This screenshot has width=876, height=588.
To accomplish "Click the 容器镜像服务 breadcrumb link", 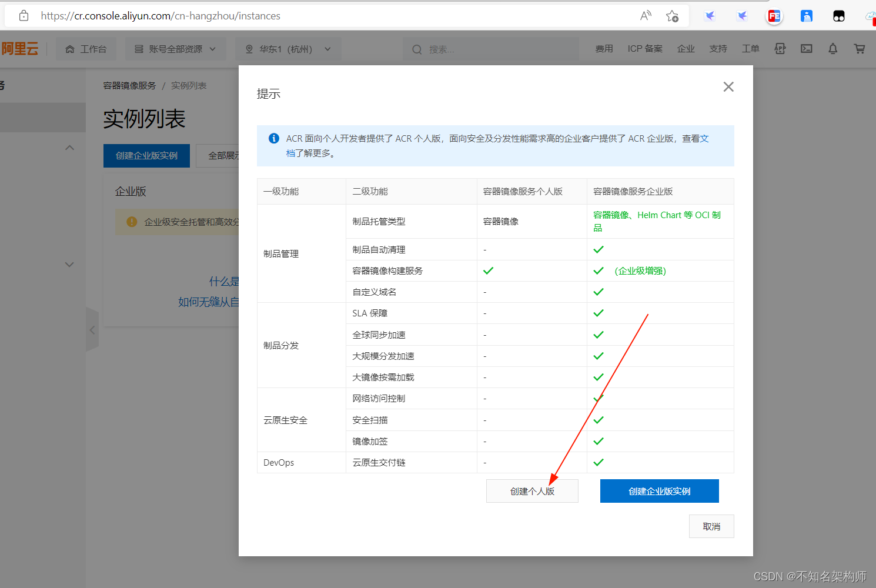I will [129, 86].
